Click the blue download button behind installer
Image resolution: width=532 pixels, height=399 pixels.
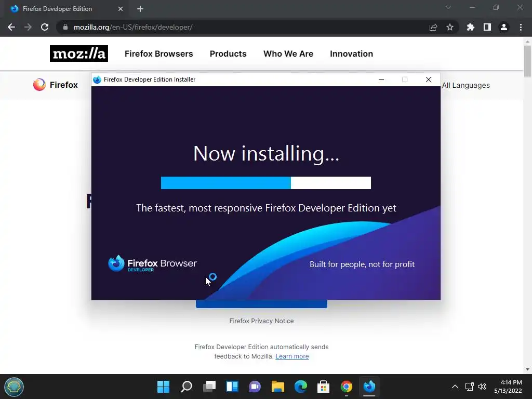click(261, 304)
